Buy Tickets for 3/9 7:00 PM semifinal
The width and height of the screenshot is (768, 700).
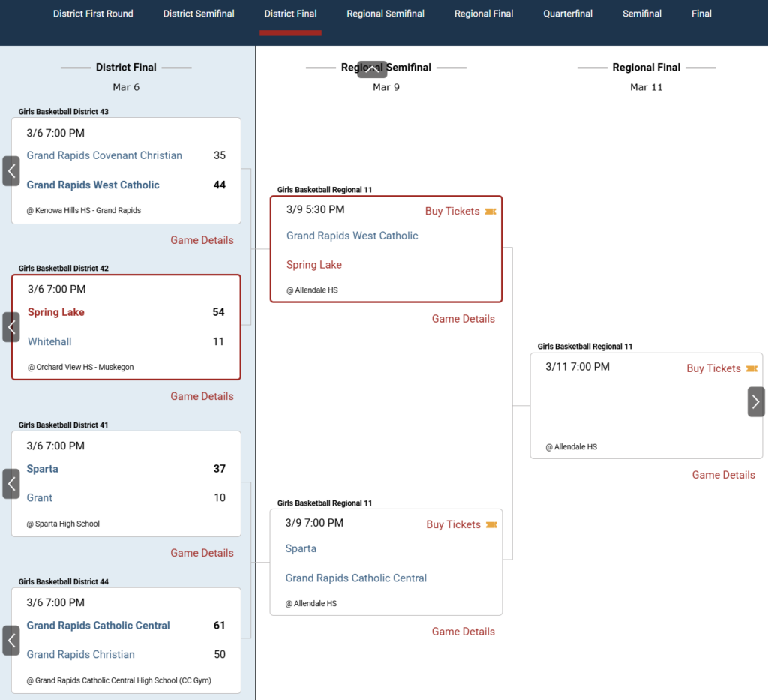coord(453,524)
